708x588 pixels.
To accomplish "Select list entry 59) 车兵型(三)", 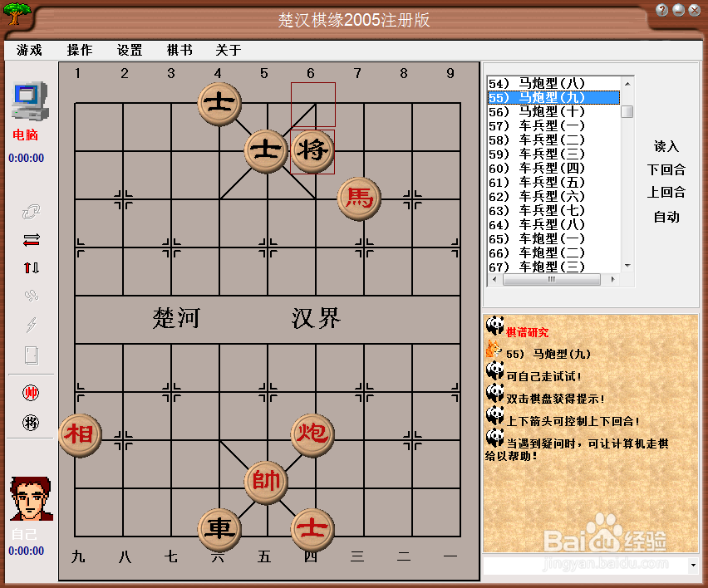I will pos(553,154).
